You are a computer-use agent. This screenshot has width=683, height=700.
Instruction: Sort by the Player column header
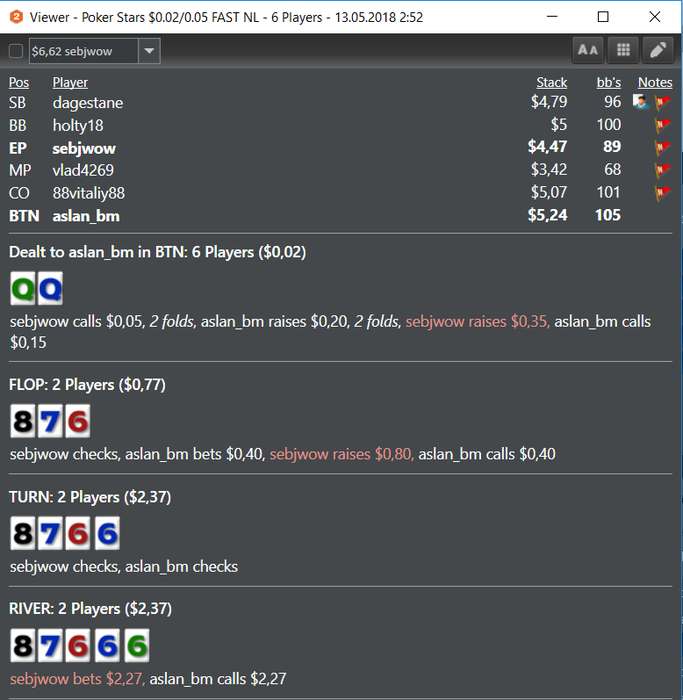click(x=70, y=83)
